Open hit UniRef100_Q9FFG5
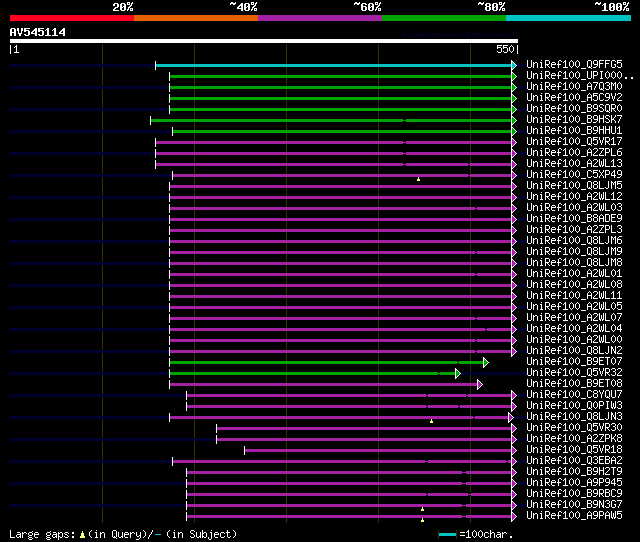This screenshot has width=640, height=542. [574, 64]
